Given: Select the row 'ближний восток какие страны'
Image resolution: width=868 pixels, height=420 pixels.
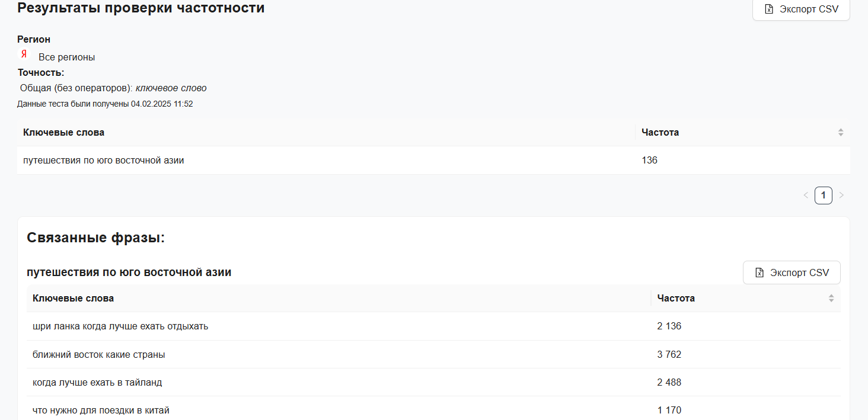Looking at the screenshot, I should (x=99, y=355).
